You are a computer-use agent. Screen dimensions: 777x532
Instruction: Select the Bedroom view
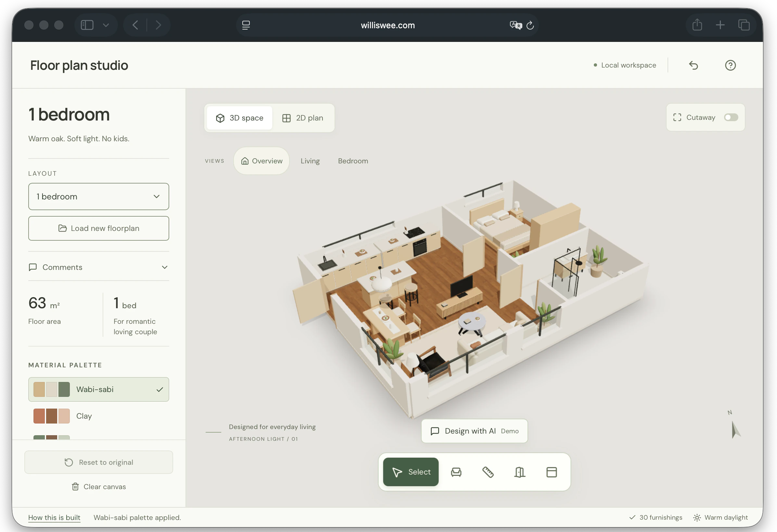353,161
